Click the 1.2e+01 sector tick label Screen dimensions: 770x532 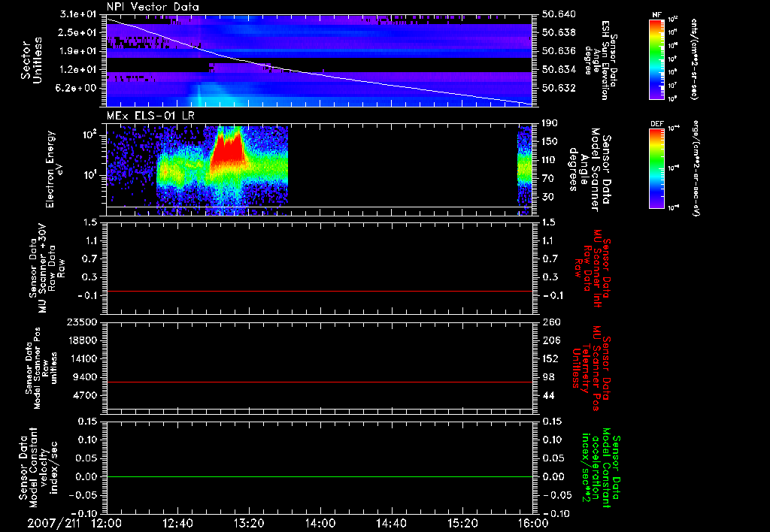click(x=78, y=69)
